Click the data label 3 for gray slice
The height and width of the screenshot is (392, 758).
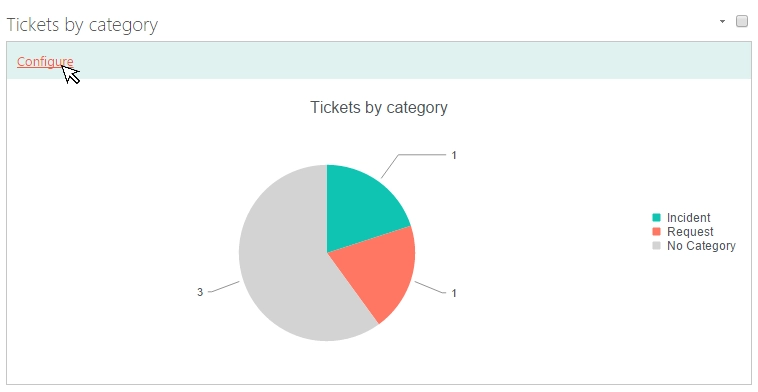click(200, 292)
